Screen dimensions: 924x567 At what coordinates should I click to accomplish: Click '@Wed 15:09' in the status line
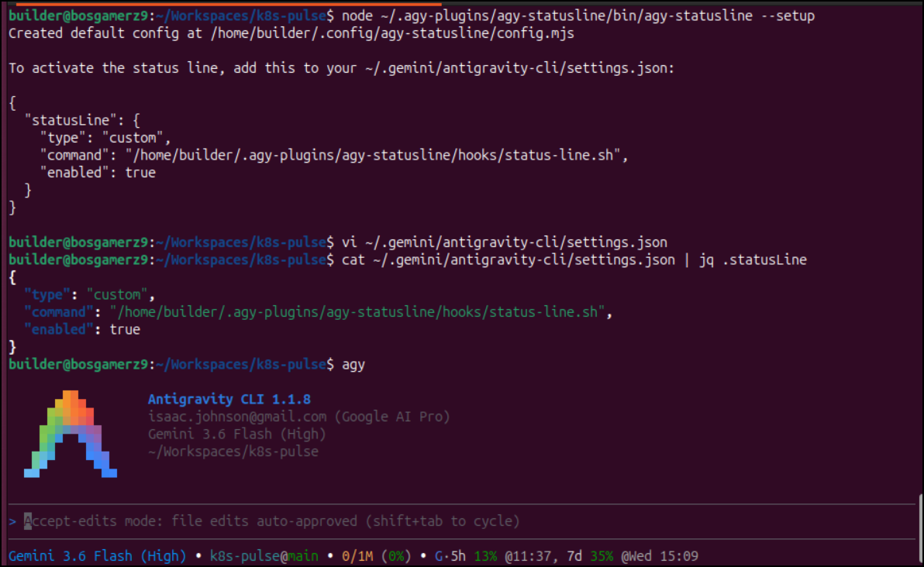(660, 556)
